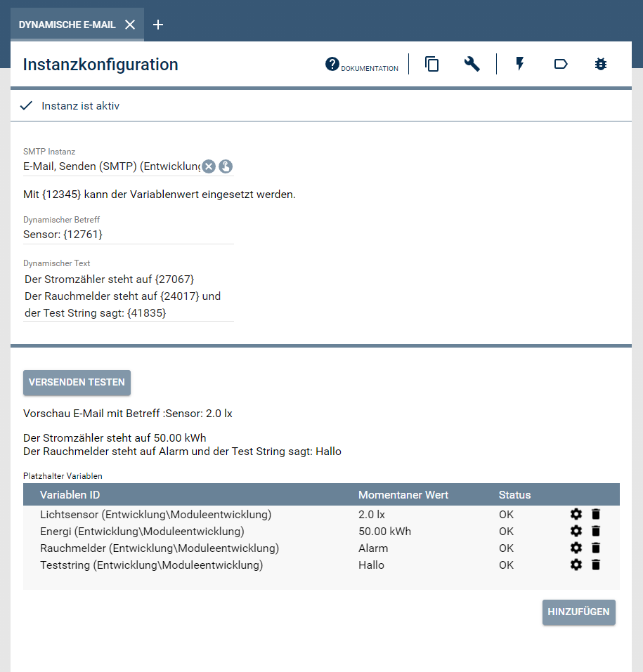Open gear settings for Lichtsensor row
The image size is (643, 672).
pos(576,514)
